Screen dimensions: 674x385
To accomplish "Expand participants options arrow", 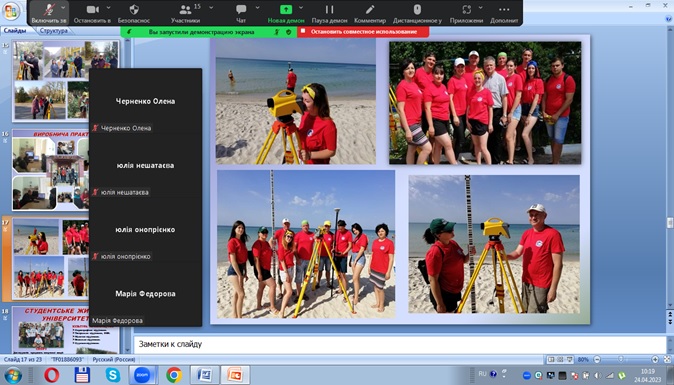I will coord(211,7).
